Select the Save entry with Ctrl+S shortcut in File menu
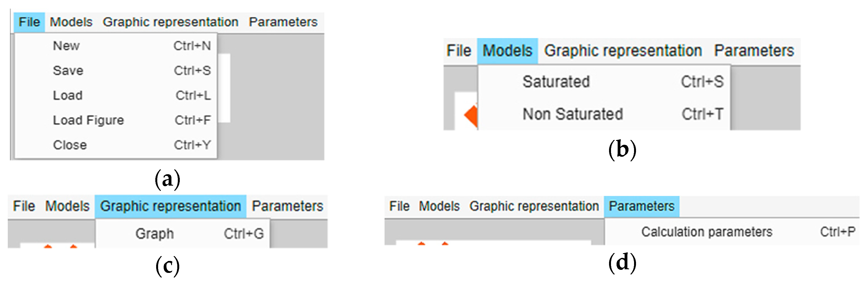 [x=68, y=71]
